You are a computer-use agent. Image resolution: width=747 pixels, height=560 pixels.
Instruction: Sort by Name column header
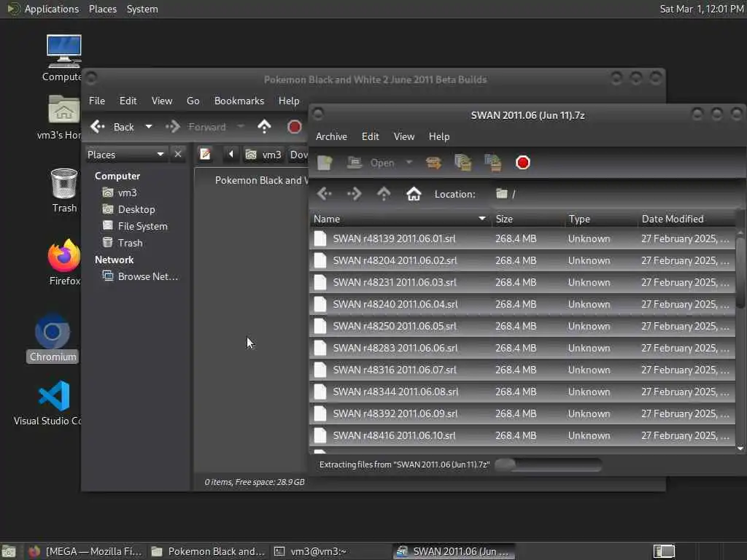click(400, 219)
